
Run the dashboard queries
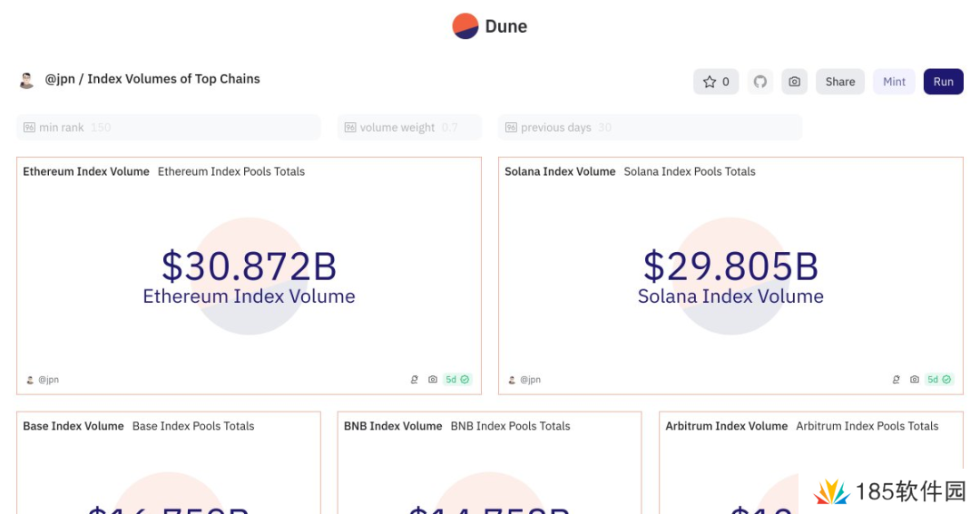coord(943,82)
